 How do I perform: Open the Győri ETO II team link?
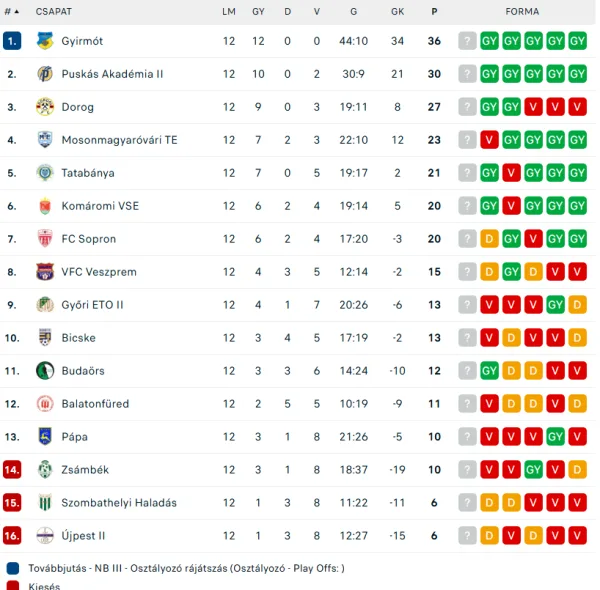pos(93,305)
